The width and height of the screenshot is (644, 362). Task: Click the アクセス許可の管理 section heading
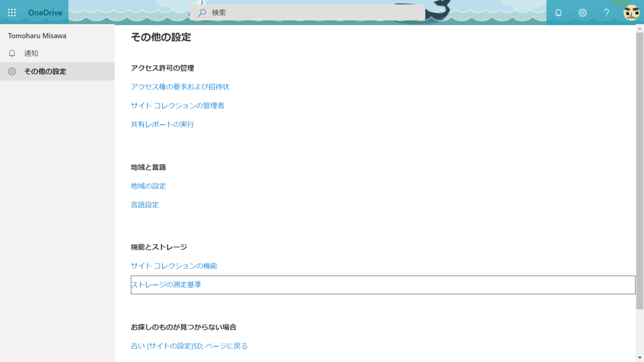(x=163, y=68)
